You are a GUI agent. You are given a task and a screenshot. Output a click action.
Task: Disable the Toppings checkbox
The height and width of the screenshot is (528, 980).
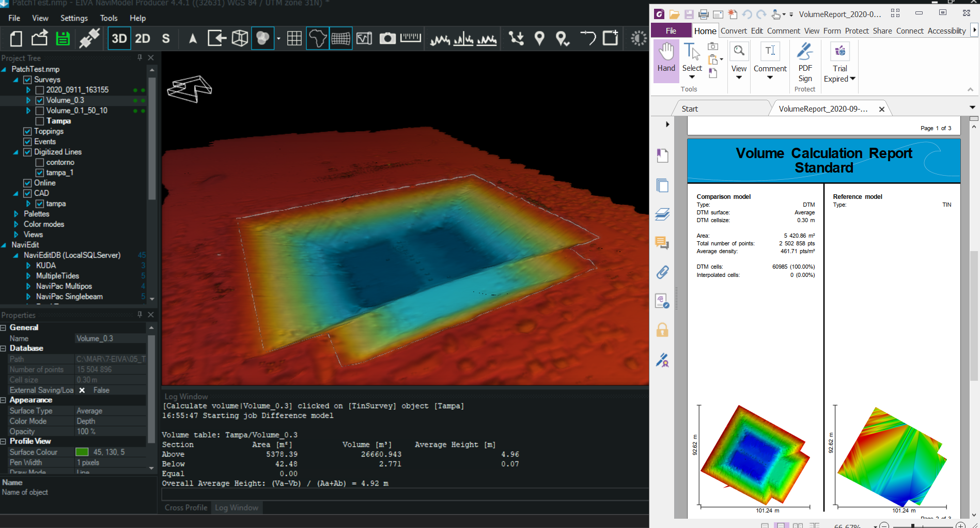[27, 131]
